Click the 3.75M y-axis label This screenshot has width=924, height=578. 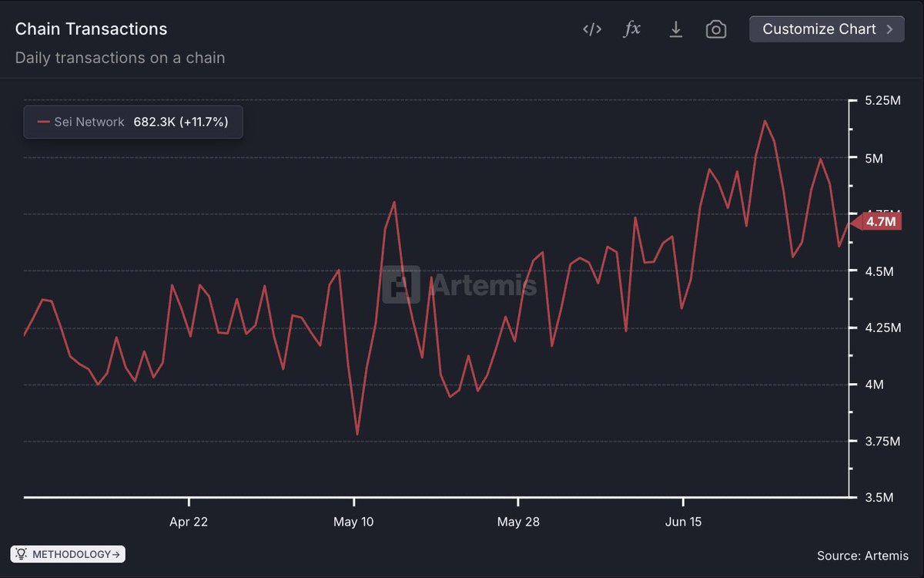[x=882, y=441]
